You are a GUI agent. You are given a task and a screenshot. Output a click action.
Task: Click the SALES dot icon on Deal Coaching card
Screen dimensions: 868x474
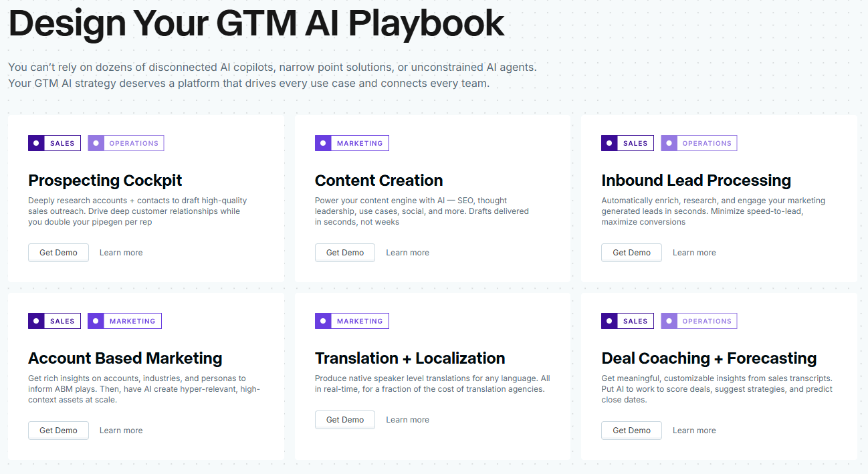pyautogui.click(x=609, y=320)
